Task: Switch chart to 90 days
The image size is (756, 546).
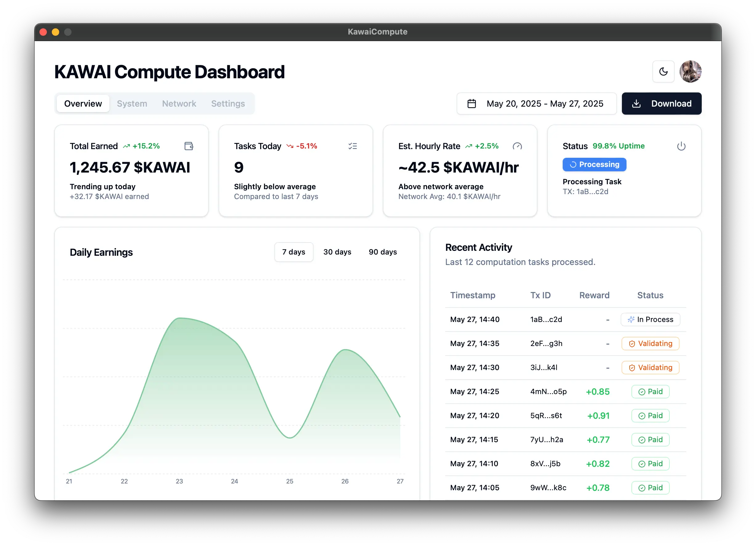Action: coord(382,252)
